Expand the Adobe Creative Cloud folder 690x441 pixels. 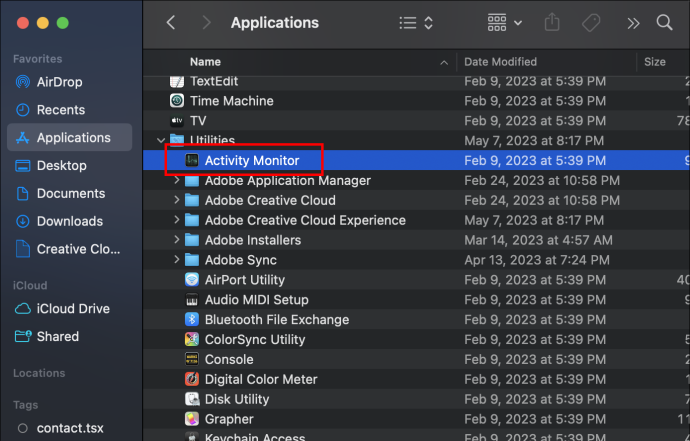[x=176, y=200]
